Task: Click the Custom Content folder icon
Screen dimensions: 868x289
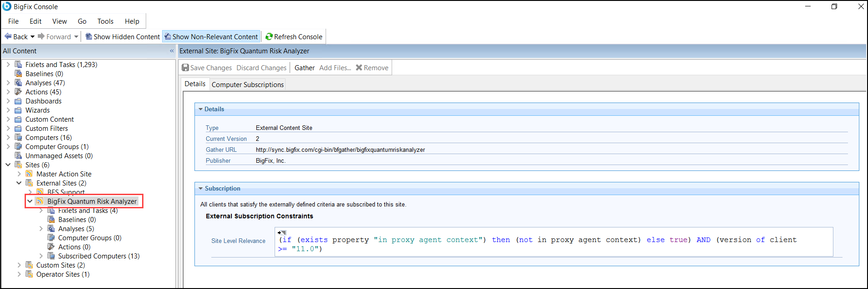Action: [18, 119]
